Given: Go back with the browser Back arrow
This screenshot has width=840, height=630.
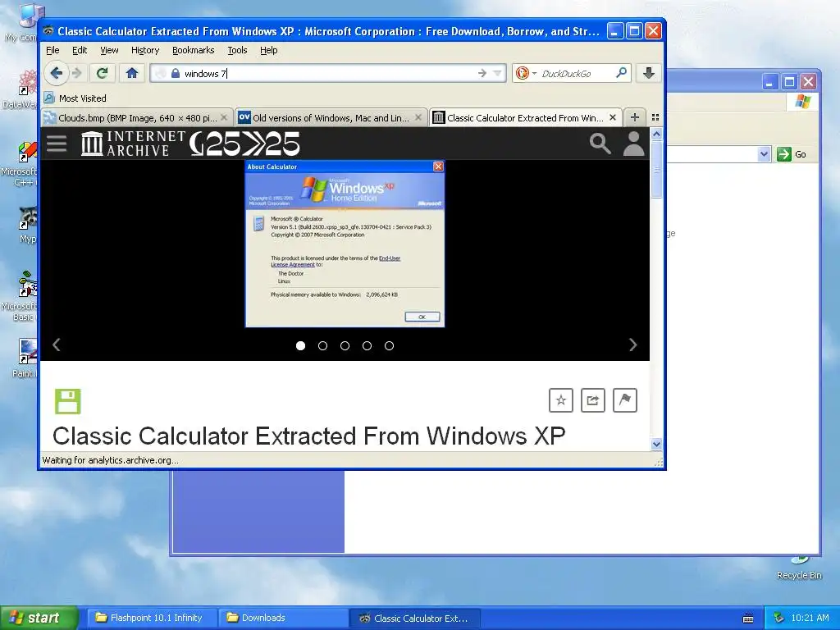Looking at the screenshot, I should click(x=57, y=73).
